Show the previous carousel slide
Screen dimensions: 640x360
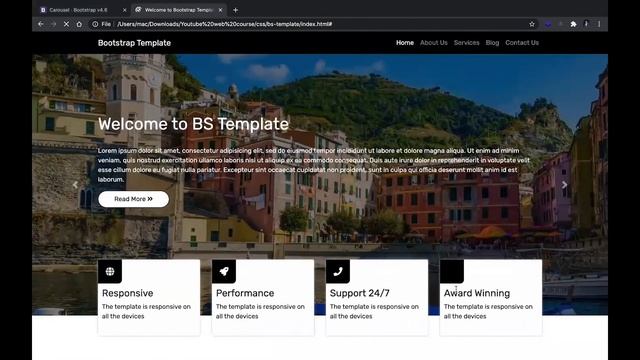(x=75, y=185)
